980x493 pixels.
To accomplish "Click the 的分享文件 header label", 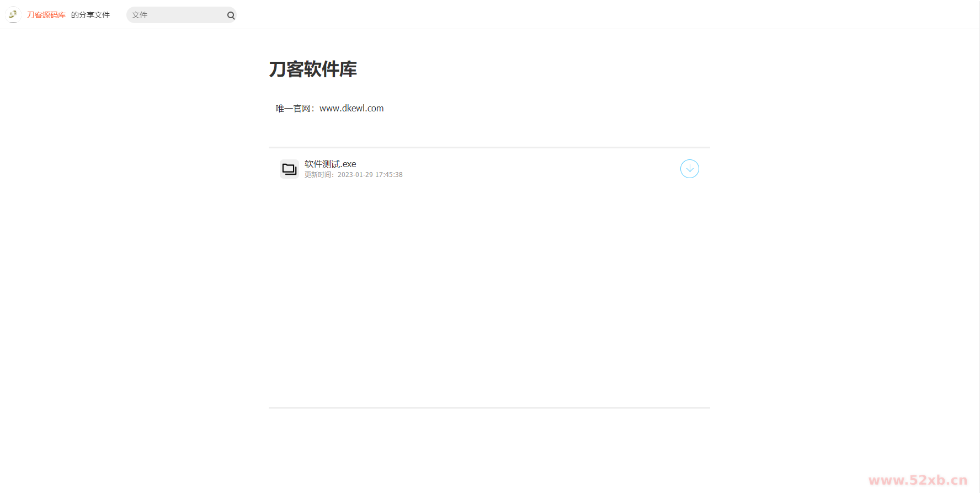I will point(90,15).
